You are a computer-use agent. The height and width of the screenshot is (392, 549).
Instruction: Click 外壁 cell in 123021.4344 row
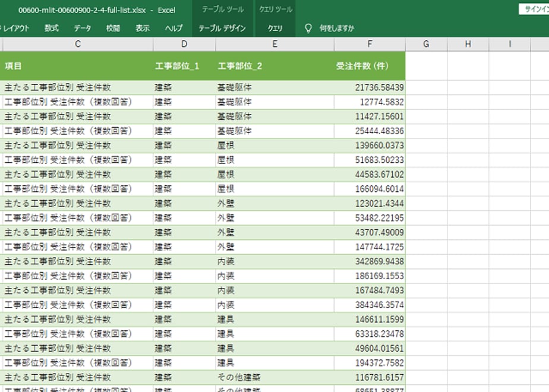point(275,204)
